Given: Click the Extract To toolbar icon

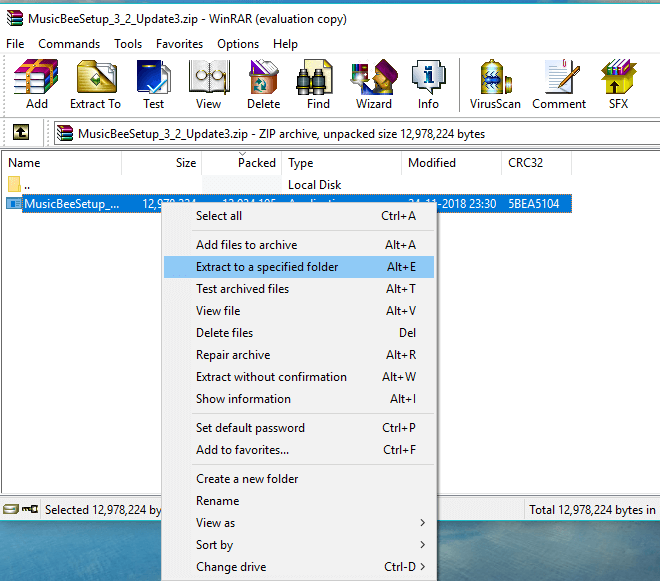Looking at the screenshot, I should point(95,84).
